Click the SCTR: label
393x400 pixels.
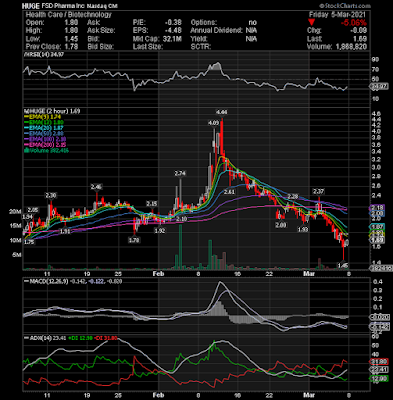coord(201,46)
